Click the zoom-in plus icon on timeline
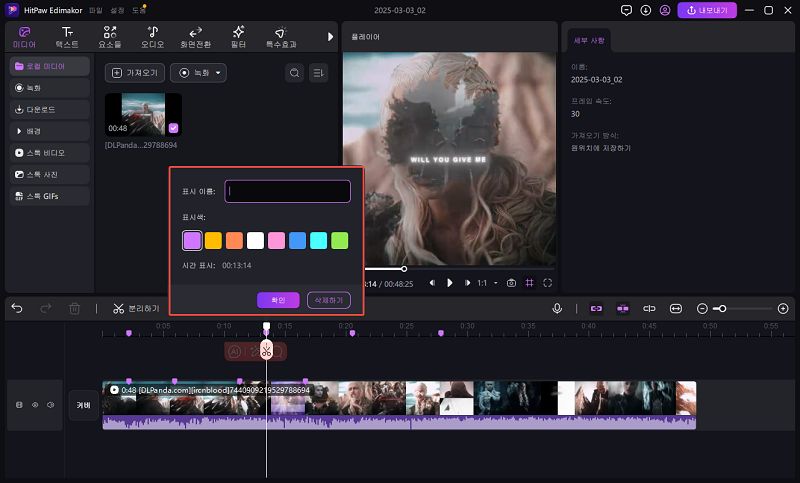Image resolution: width=800 pixels, height=483 pixels. (782, 309)
